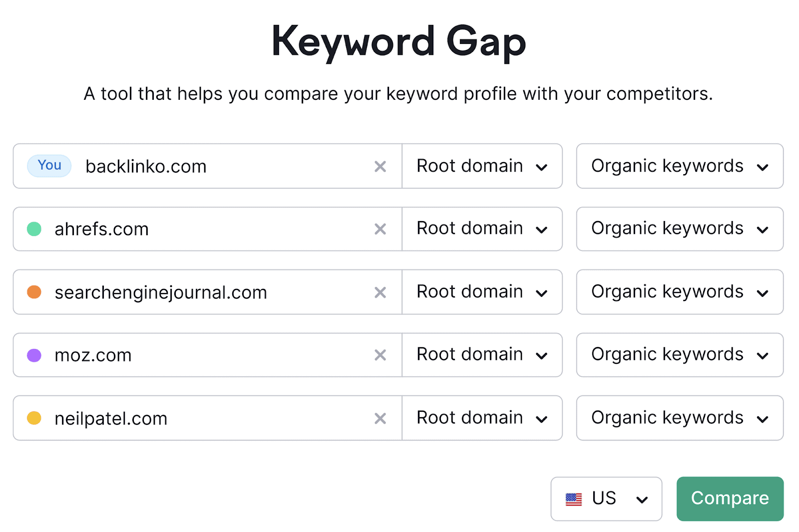Open the Root domain dropdown for backlinko.com
Viewport: 799px width, 532px height.
tap(482, 166)
